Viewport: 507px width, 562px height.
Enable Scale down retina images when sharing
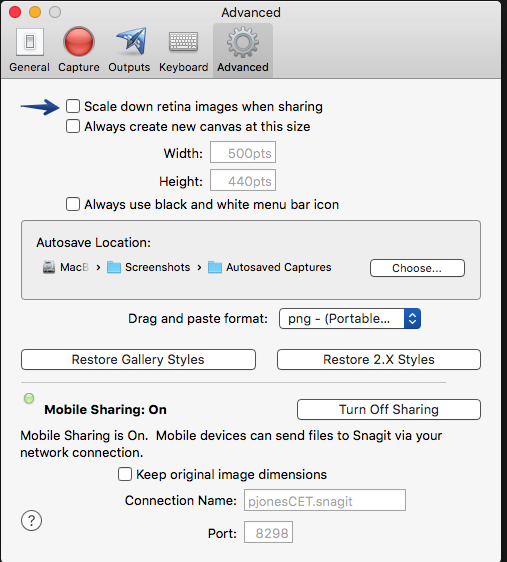pyautogui.click(x=73, y=106)
